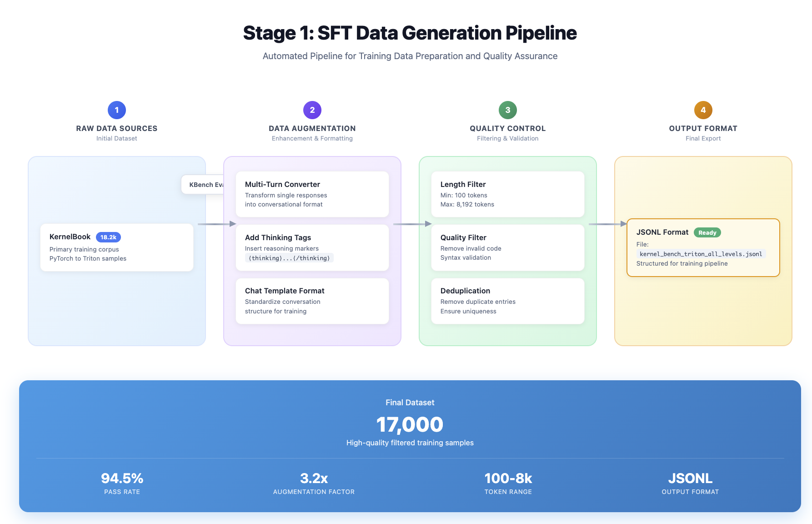Click the green step 3 circle above Quality Control
This screenshot has height=524, width=812.
[507, 110]
